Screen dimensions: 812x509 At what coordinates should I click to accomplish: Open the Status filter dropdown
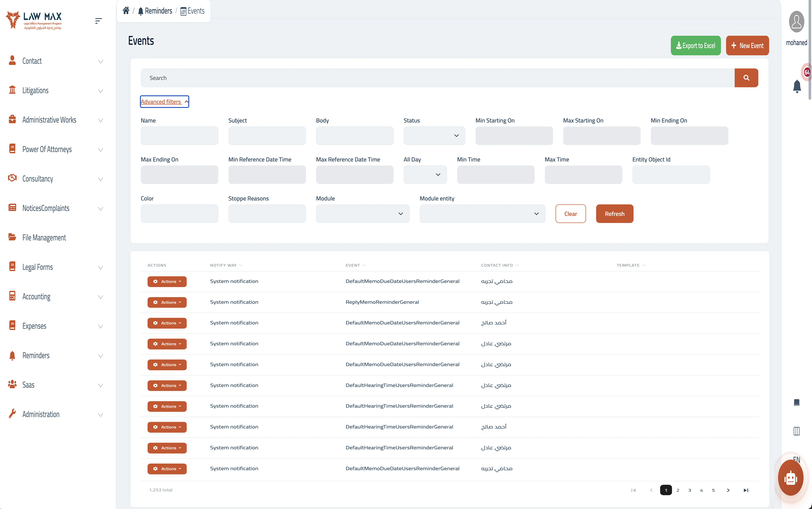point(434,136)
